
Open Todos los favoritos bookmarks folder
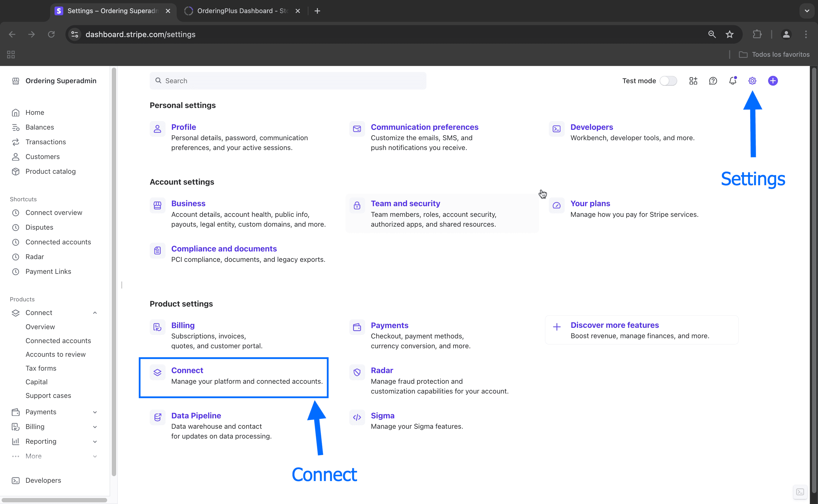[774, 54]
